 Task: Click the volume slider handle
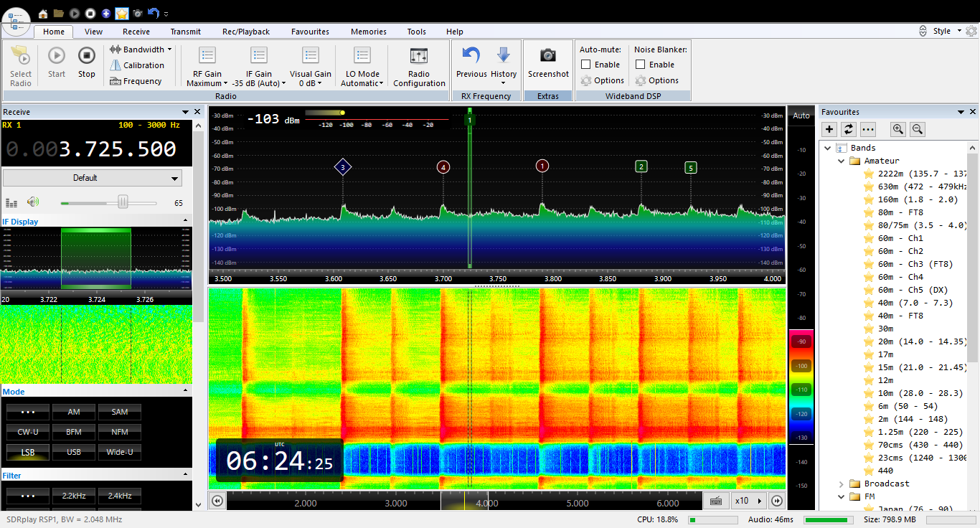pyautogui.click(x=123, y=203)
